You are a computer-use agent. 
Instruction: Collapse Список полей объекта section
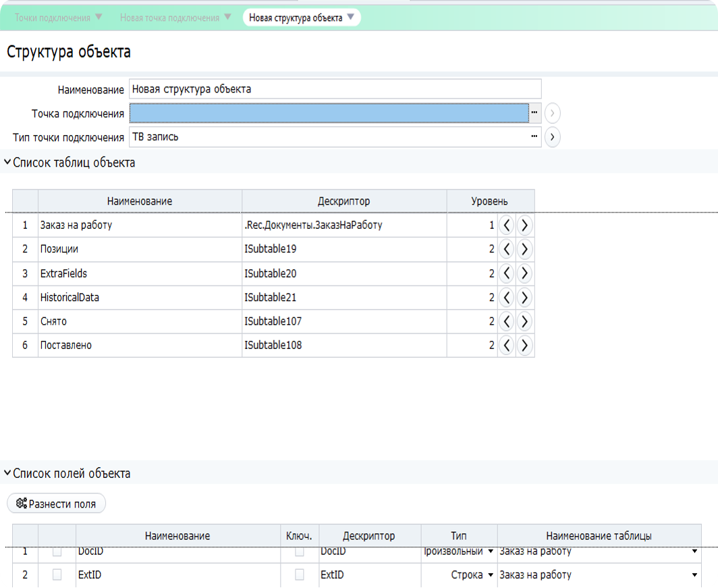click(7, 473)
